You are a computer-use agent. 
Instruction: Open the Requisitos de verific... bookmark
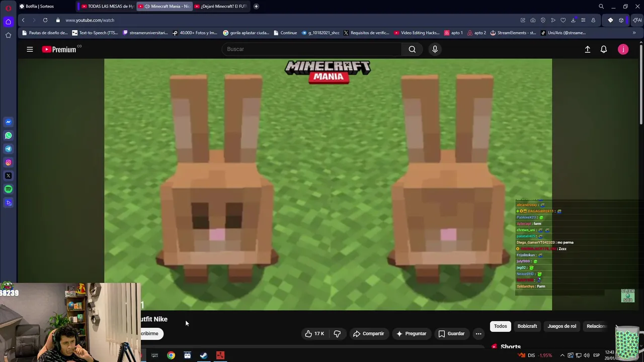coord(366,33)
